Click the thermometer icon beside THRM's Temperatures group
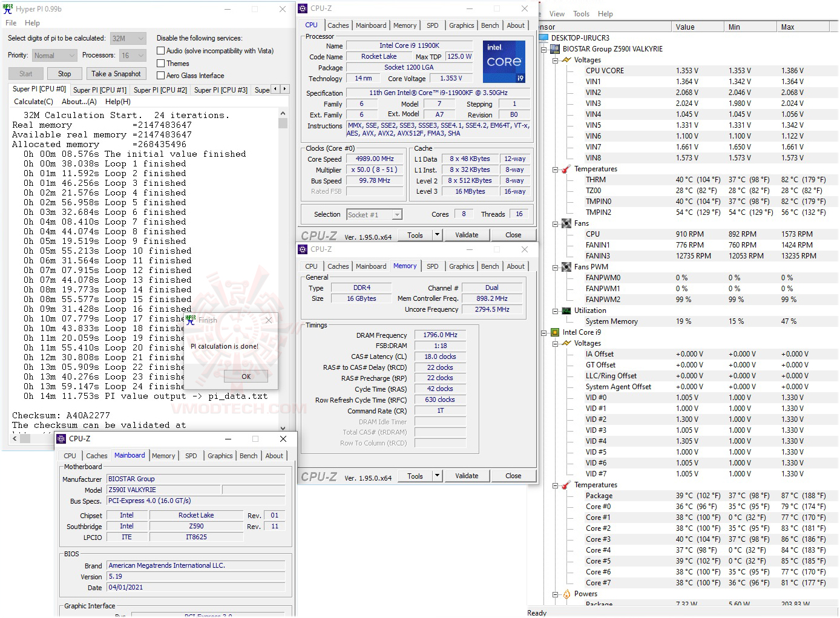The image size is (840, 618). pos(566,169)
